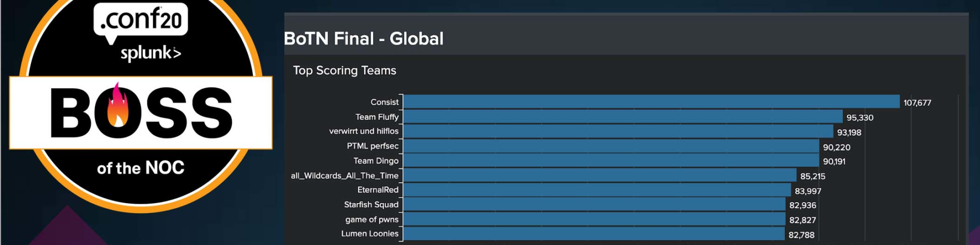This screenshot has height=245, width=980.
Task: Select the Team Dingo bar
Action: pos(611,160)
